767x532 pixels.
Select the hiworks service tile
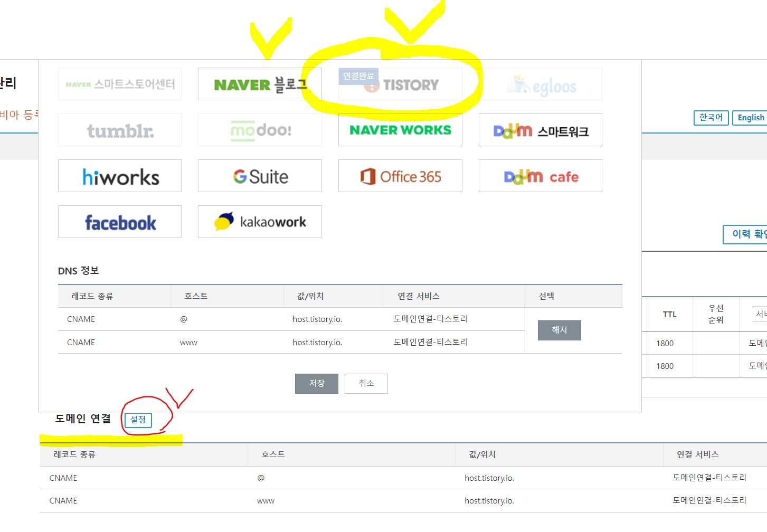pyautogui.click(x=120, y=176)
